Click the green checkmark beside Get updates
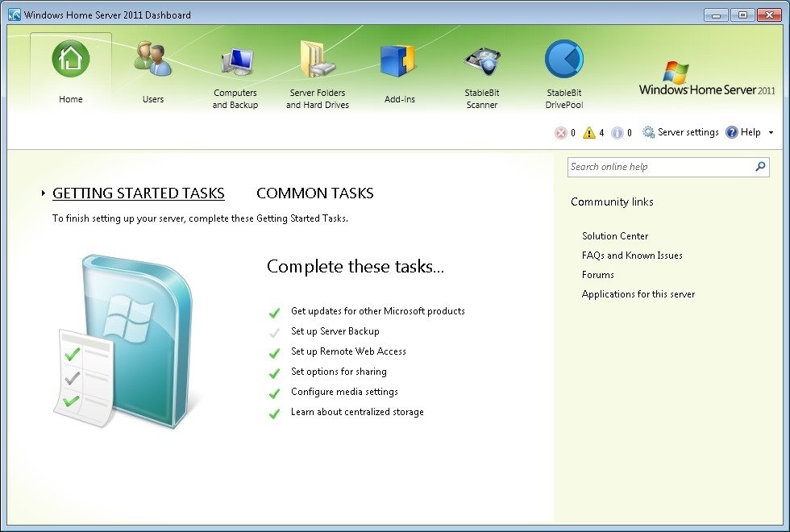This screenshot has height=532, width=790. (274, 313)
